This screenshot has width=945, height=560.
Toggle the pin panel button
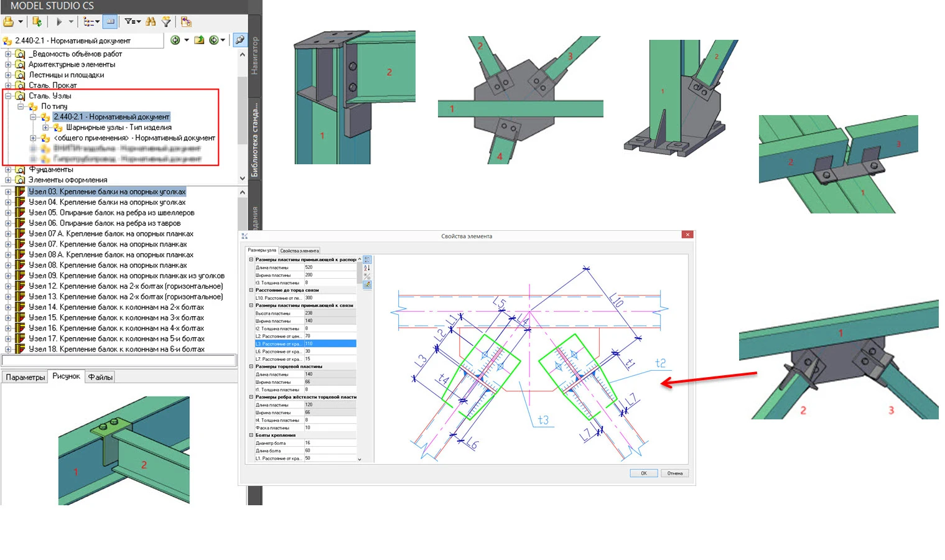tap(240, 40)
